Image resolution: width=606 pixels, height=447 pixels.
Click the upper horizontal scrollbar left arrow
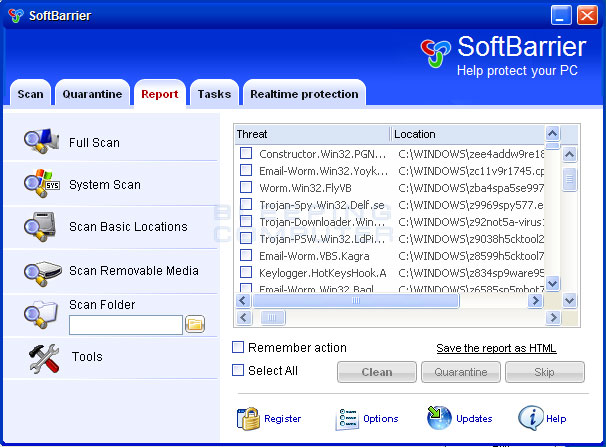[x=243, y=300]
